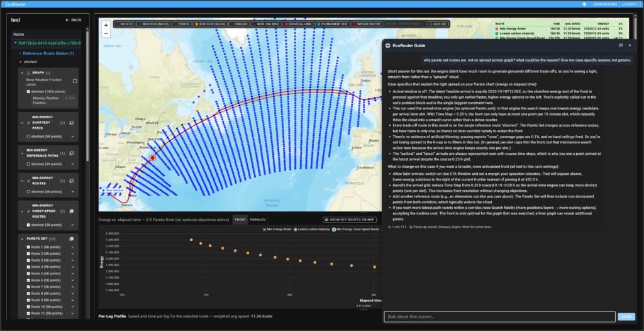Click the Ask about this screen input
This screenshot has width=644, height=331.
coord(499,317)
